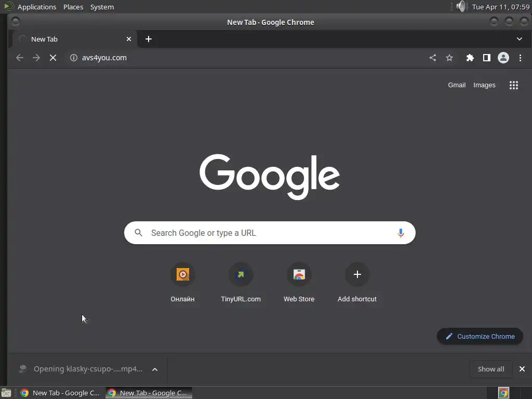Open Chrome's three-dot menu
This screenshot has height=399, width=532.
tap(520, 58)
